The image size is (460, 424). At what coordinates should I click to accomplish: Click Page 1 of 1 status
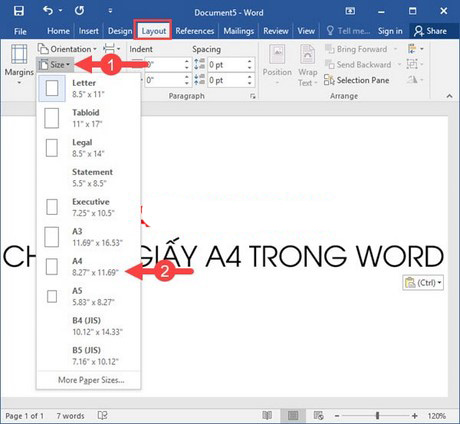(x=25, y=416)
